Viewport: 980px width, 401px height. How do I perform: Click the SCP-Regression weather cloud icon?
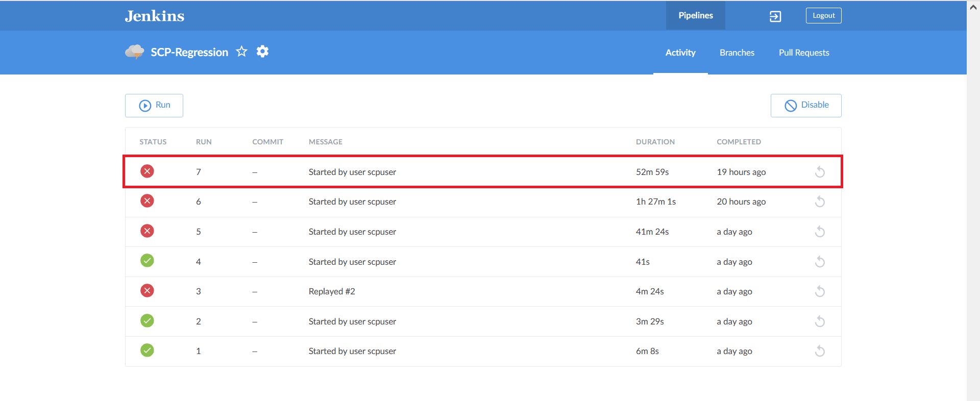click(x=135, y=52)
